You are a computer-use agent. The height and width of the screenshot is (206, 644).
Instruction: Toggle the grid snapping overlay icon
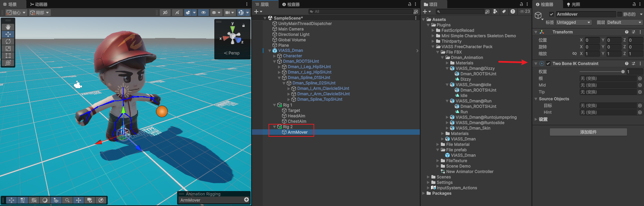(x=34, y=200)
